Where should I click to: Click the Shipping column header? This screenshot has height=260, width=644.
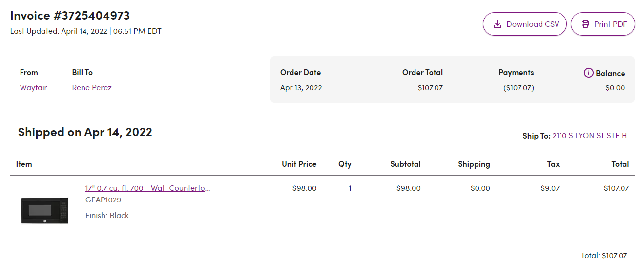(x=474, y=164)
